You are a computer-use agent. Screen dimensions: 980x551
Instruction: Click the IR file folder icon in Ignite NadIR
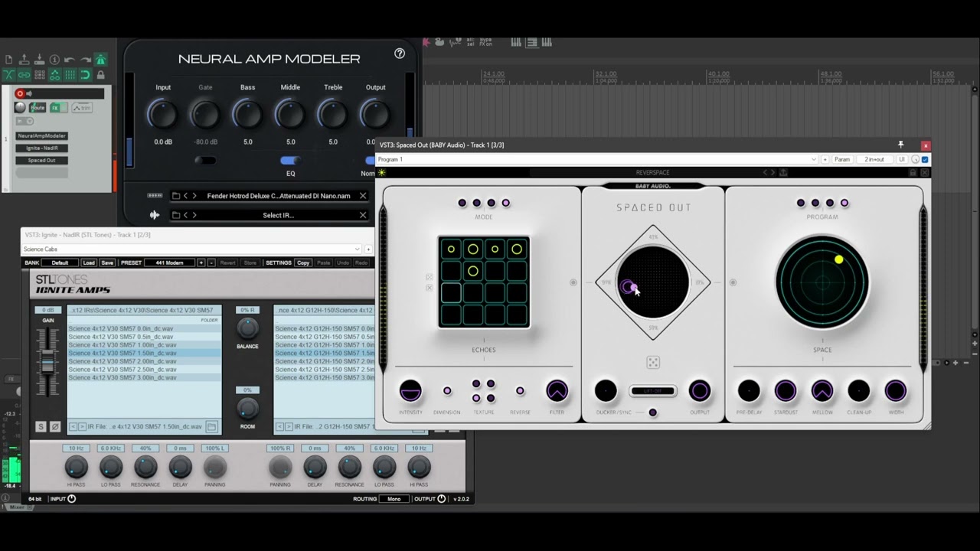211,426
